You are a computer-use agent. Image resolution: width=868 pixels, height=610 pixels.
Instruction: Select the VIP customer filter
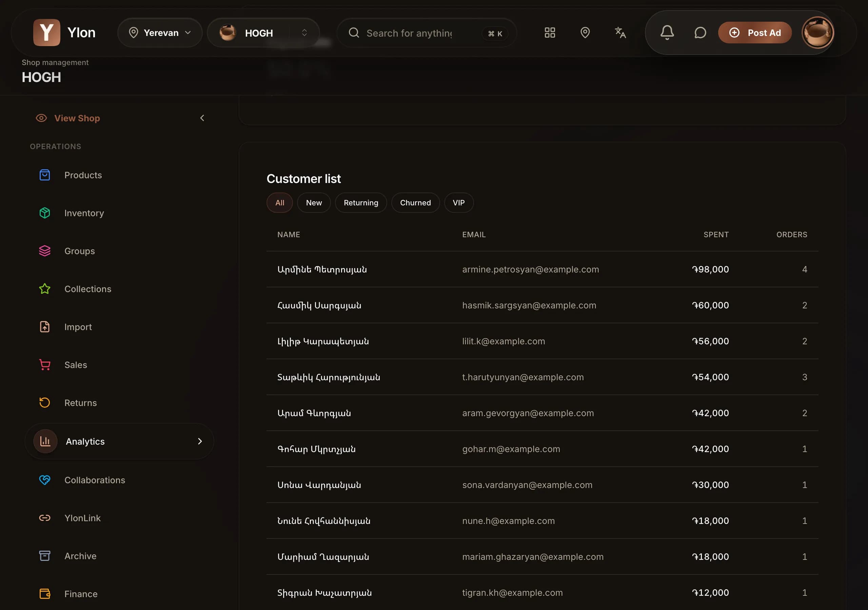pyautogui.click(x=458, y=203)
